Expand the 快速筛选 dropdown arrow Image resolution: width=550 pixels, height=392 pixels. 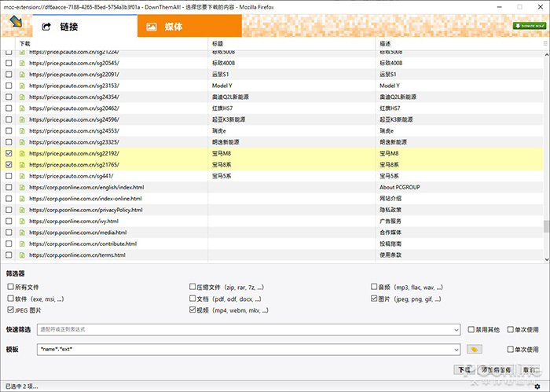pyautogui.click(x=456, y=330)
